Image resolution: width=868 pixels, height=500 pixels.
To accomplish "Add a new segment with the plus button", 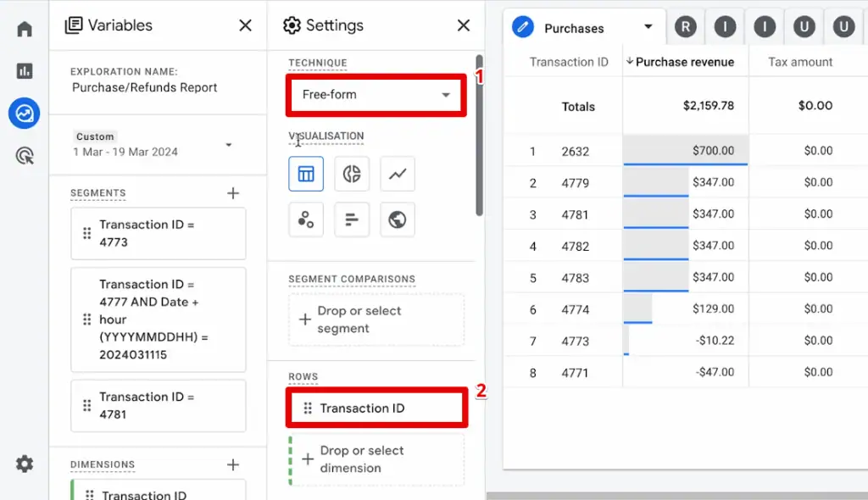I will click(233, 193).
